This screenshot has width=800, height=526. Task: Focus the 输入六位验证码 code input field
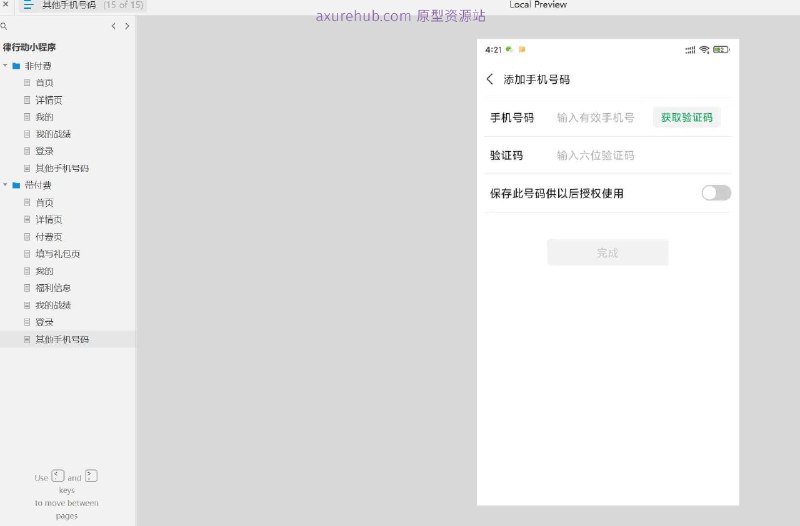pyautogui.click(x=595, y=156)
